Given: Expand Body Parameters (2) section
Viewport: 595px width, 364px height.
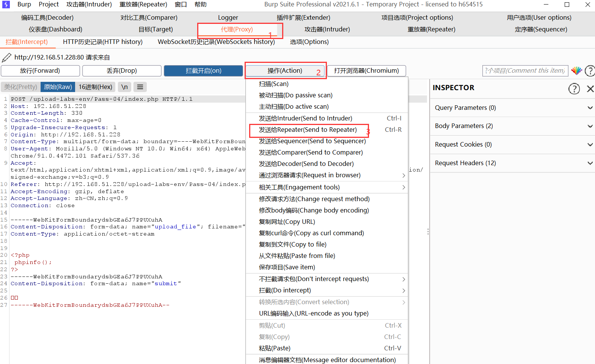Looking at the screenshot, I should (x=512, y=126).
